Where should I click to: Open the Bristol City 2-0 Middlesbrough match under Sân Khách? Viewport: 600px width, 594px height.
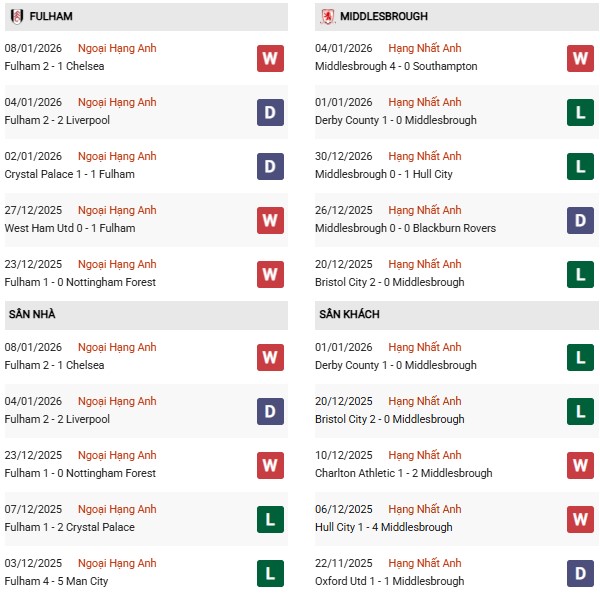click(389, 419)
